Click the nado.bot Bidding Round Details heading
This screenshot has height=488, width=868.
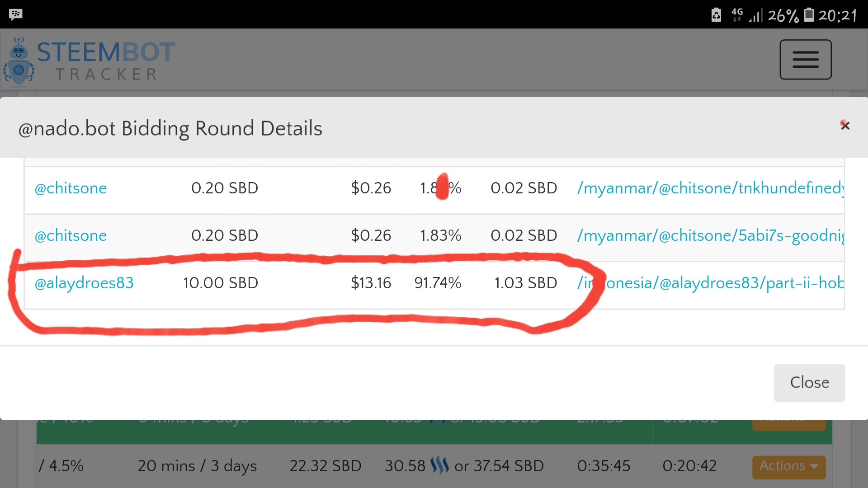(170, 128)
